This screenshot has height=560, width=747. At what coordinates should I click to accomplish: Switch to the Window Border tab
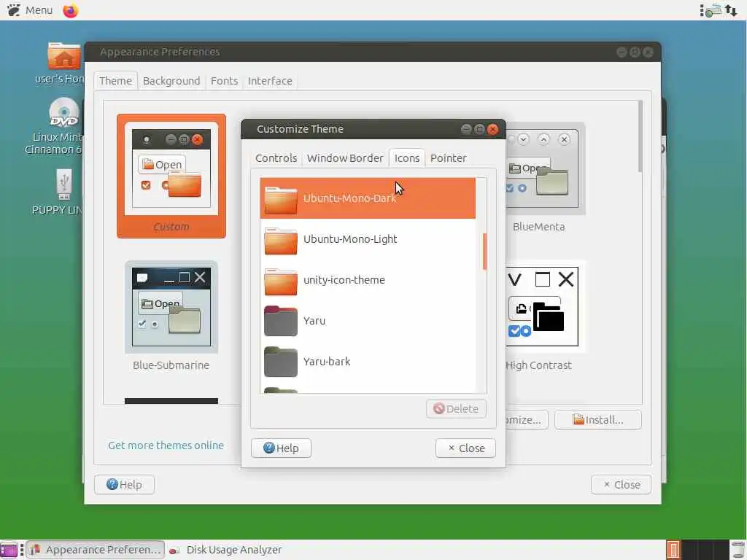click(x=345, y=158)
